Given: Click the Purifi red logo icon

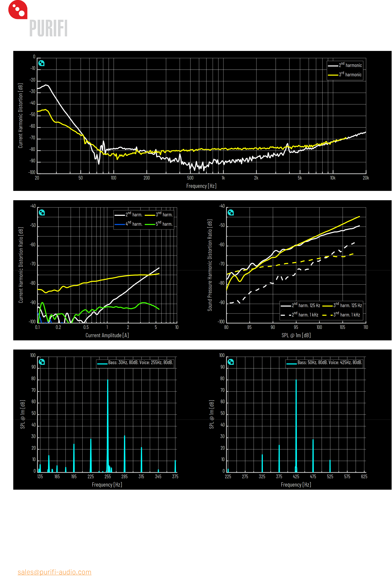Looking at the screenshot, I should coord(18,10).
